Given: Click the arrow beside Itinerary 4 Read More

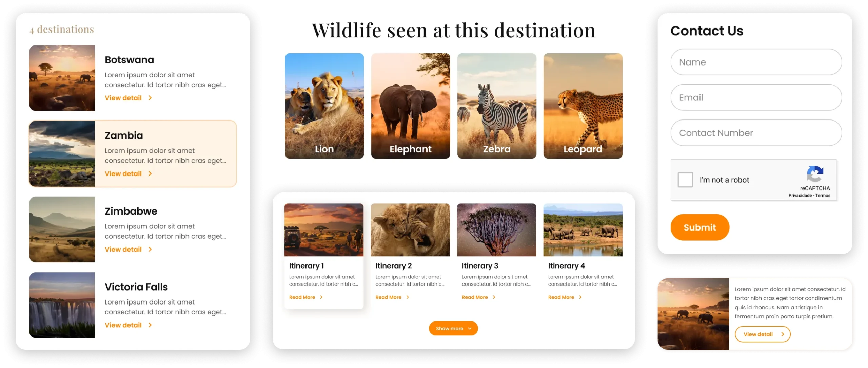Looking at the screenshot, I should click(580, 297).
